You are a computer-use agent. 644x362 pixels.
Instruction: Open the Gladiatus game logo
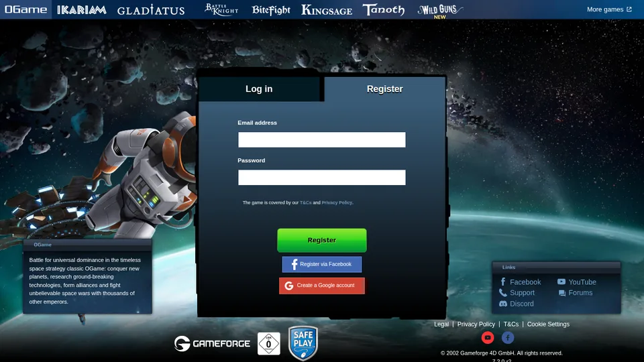[151, 10]
